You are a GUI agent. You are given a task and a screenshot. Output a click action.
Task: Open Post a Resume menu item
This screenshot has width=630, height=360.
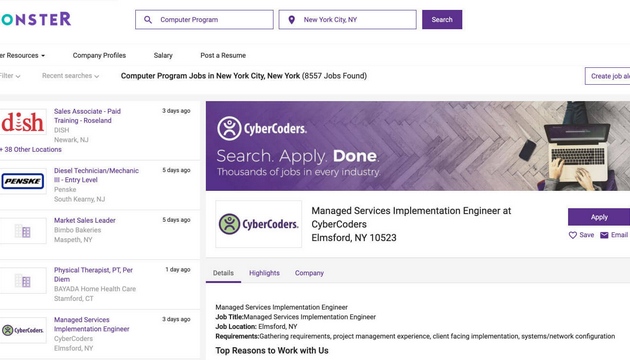point(223,55)
